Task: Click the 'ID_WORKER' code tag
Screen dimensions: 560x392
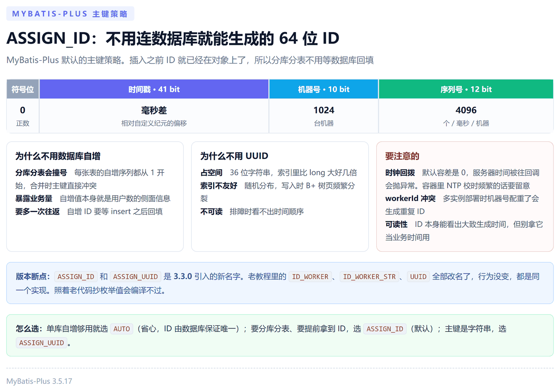Action: click(x=310, y=277)
